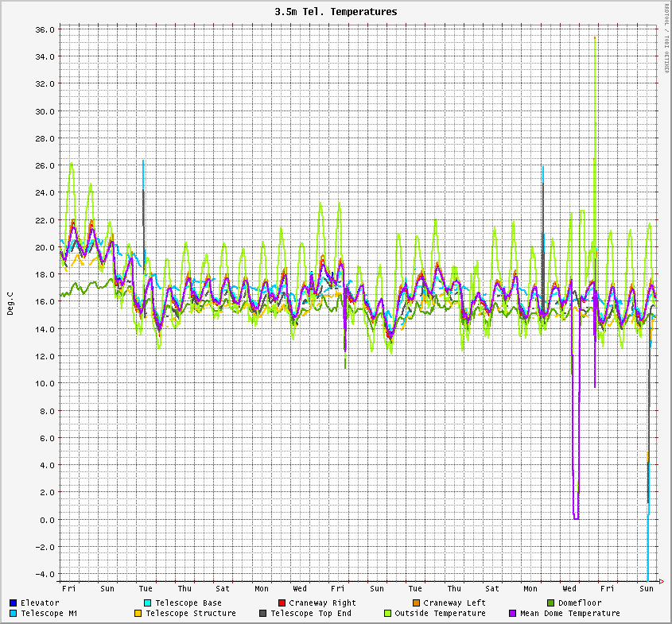Click the -4.0 y-axis tick label
Image resolution: width=672 pixels, height=624 pixels.
45,574
